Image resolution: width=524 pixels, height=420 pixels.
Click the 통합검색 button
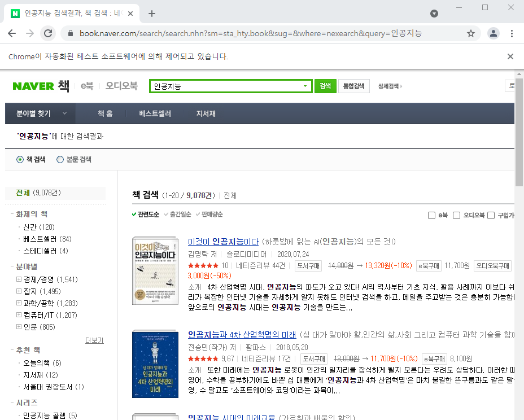tap(353, 86)
